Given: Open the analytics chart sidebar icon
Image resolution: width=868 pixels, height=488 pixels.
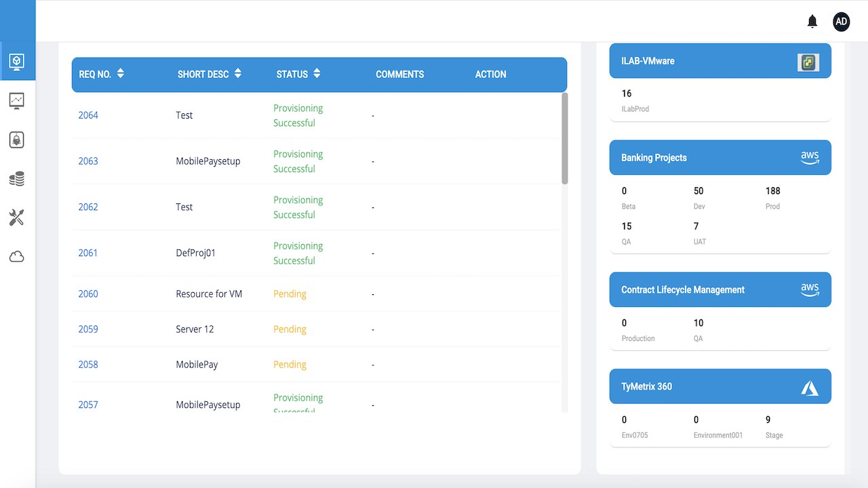Looking at the screenshot, I should coord(17,101).
